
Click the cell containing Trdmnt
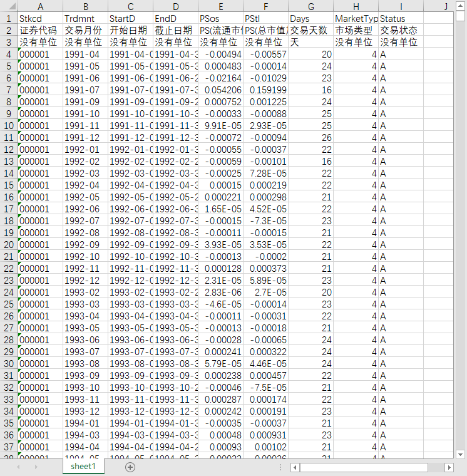(86, 19)
